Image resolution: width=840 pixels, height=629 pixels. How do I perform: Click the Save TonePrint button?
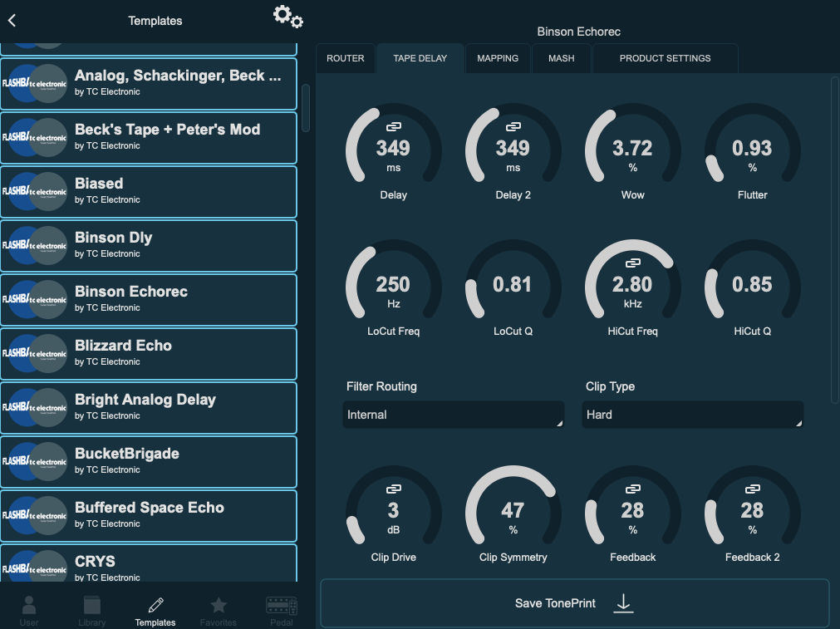point(575,603)
